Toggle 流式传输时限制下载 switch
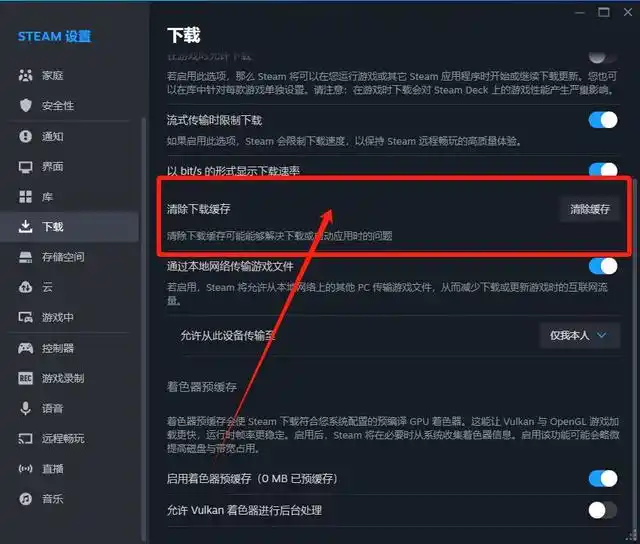The image size is (640, 544). point(603,120)
